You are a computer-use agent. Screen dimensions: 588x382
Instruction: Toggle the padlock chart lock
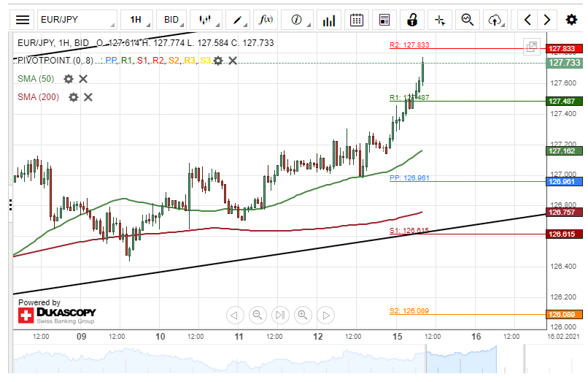412,20
